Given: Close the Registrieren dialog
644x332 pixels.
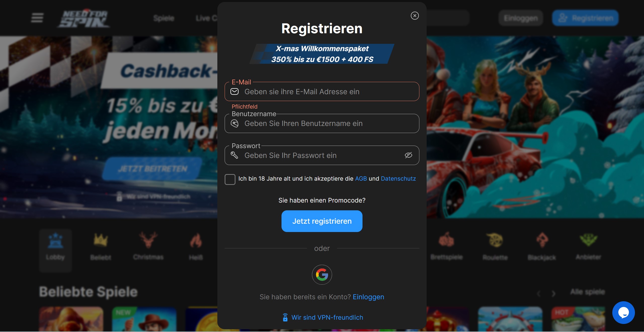Looking at the screenshot, I should point(415,16).
